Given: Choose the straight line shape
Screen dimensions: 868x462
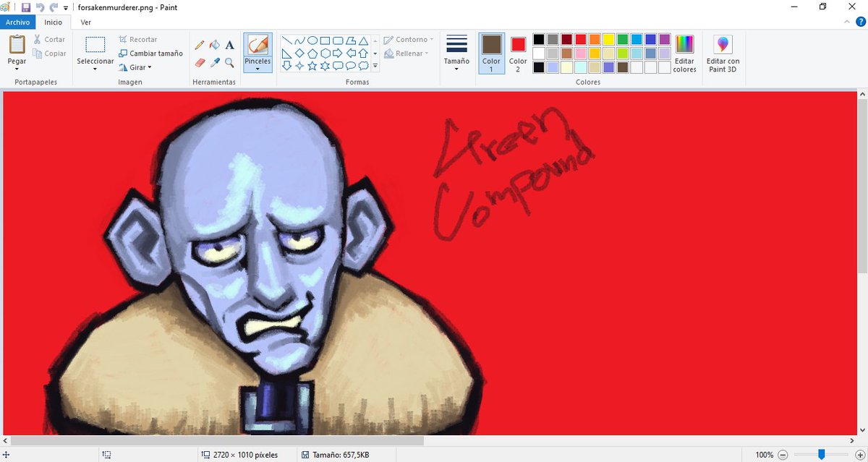Looking at the screenshot, I should coord(287,40).
